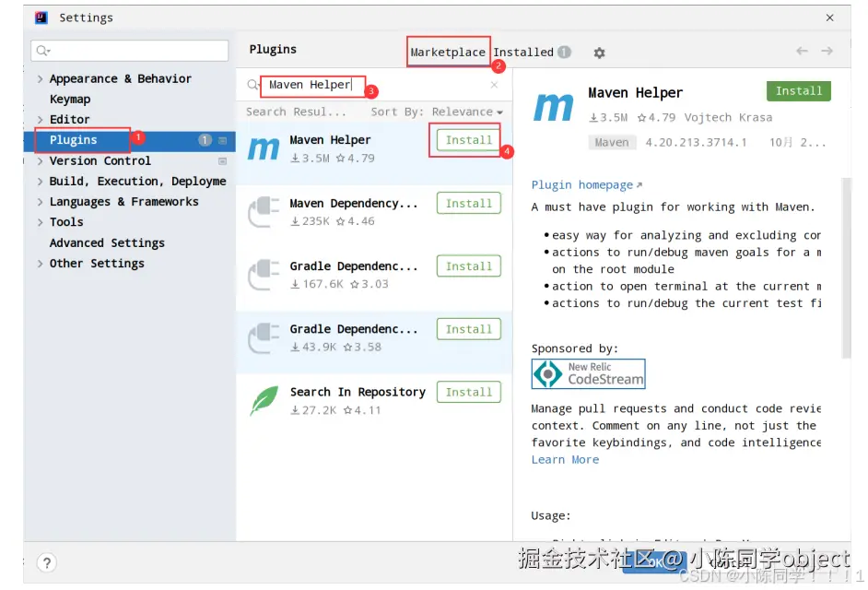This screenshot has width=868, height=590.
Task: Click the Plugins row project-level icon
Action: [x=223, y=141]
